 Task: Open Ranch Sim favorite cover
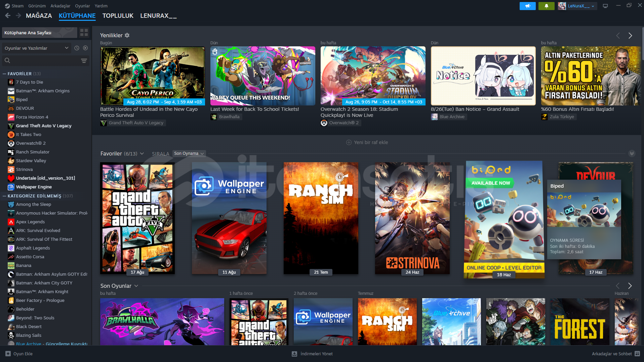[321, 218]
